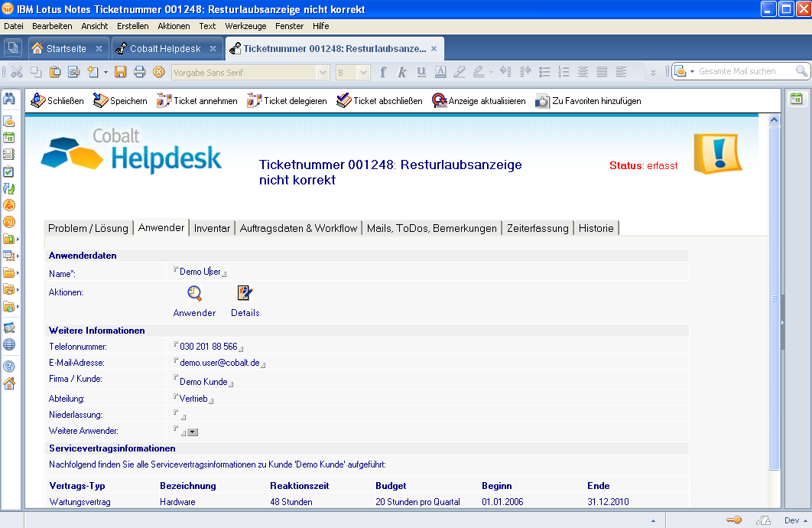Switch to the Cobalt Helpdesk window tab

(165, 49)
